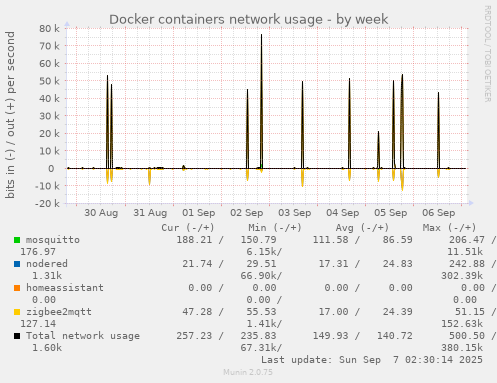Click the '06 Sep' date label

pos(439,213)
